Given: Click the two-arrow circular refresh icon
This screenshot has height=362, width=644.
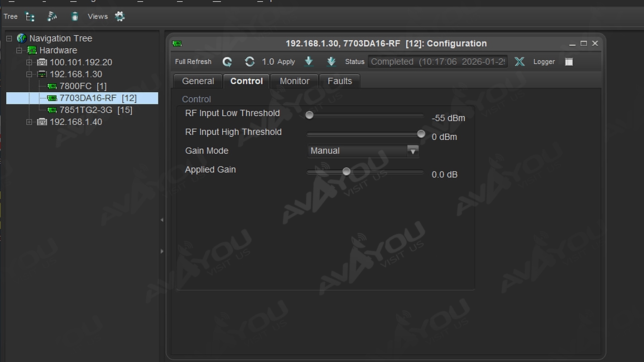Looking at the screenshot, I should pyautogui.click(x=250, y=62).
